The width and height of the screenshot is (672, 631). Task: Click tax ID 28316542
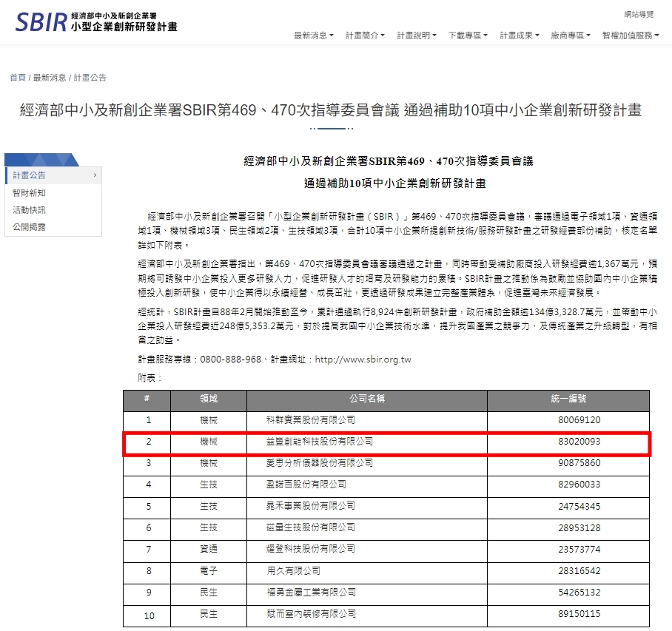[579, 570]
